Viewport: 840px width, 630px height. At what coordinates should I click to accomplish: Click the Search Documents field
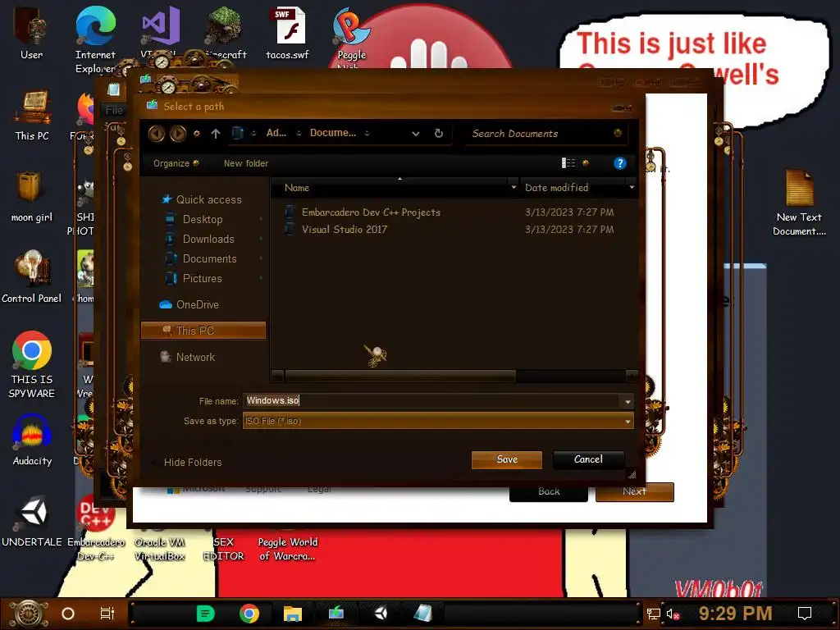tap(545, 134)
